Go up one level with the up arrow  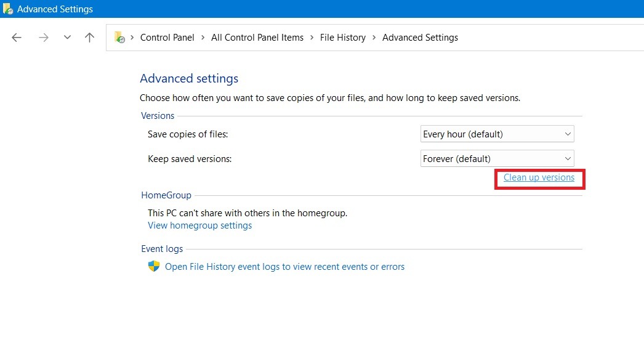[x=89, y=38]
